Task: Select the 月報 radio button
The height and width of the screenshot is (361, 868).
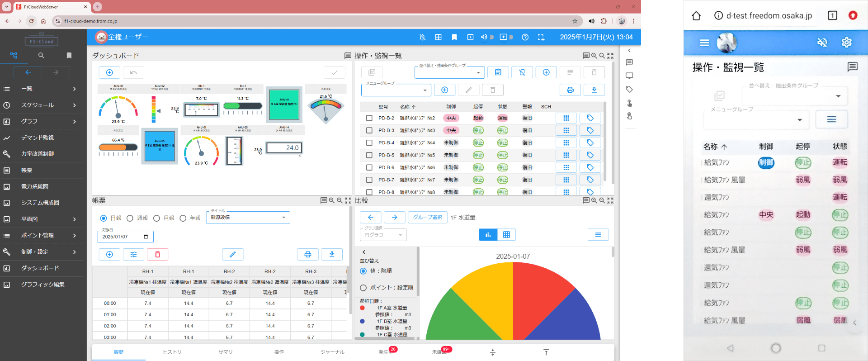Action: [x=157, y=218]
